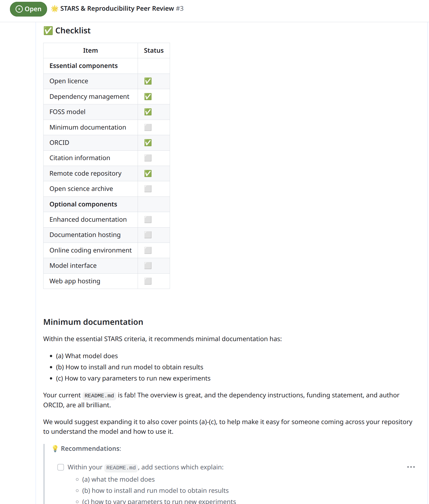429x504 pixels.
Task: Click the Open status badge
Action: tap(28, 9)
